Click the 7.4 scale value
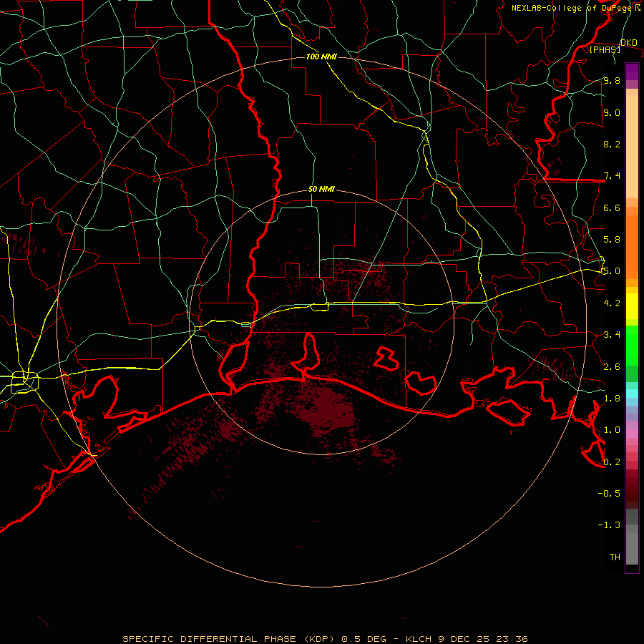This screenshot has width=644, height=644. pyautogui.click(x=612, y=176)
